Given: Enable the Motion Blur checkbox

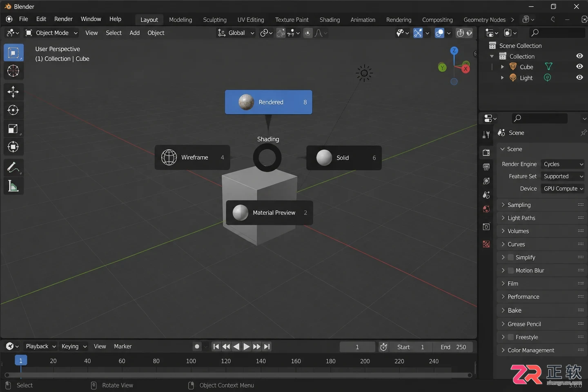Looking at the screenshot, I should (x=510, y=270).
